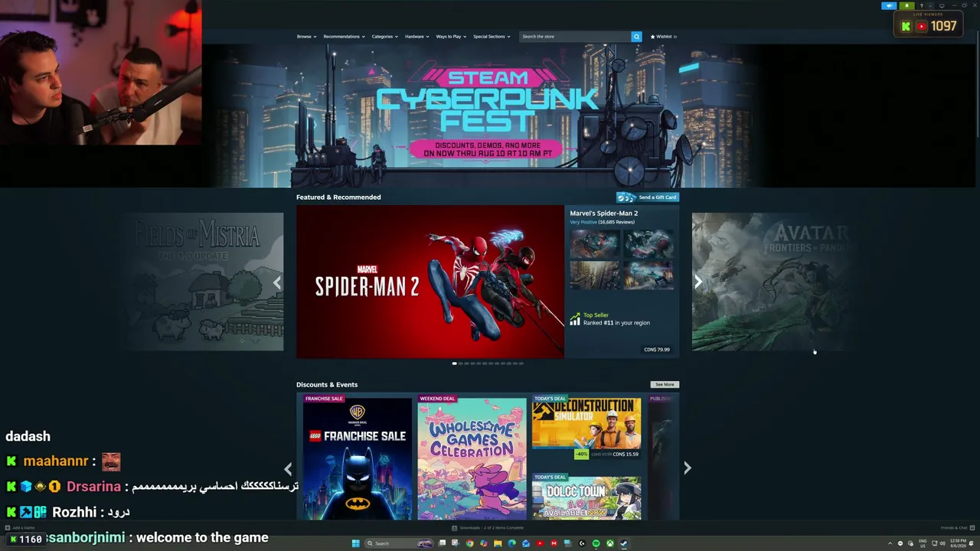Screen dimensions: 980x551
Task: Open the Ways to Play dropdown
Action: (x=451, y=37)
